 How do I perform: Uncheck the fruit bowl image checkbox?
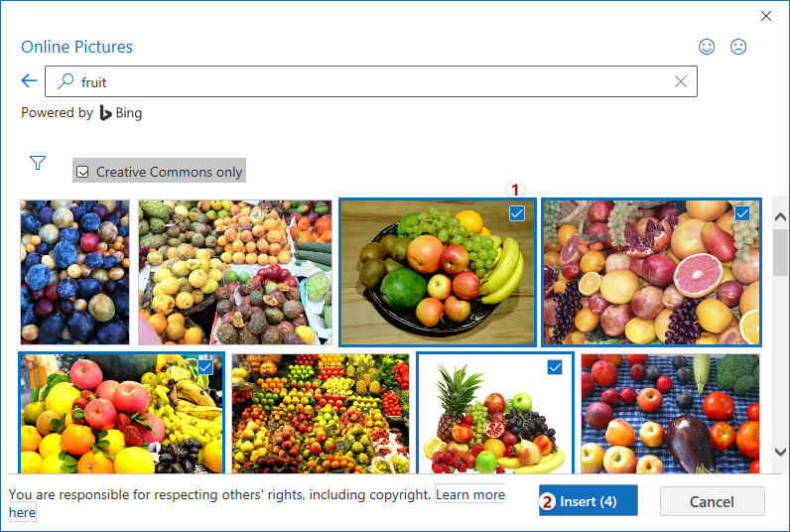[517, 213]
